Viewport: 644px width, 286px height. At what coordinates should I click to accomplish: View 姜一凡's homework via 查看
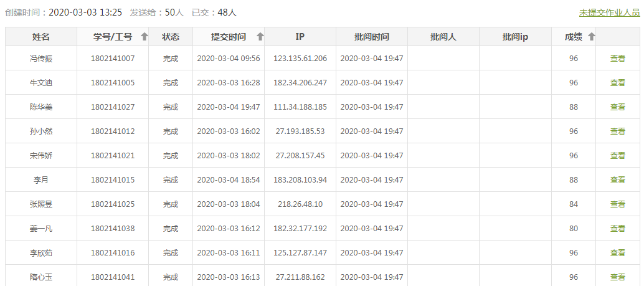point(617,229)
